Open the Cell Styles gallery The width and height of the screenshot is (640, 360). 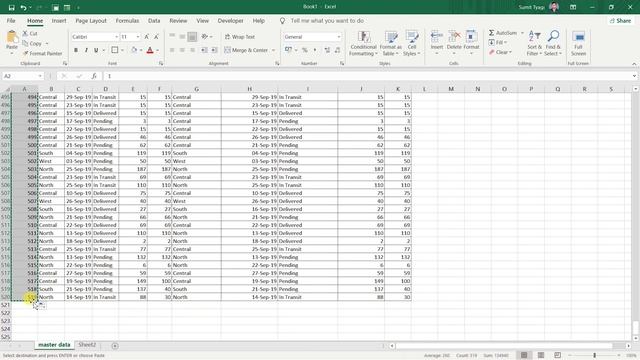coord(411,43)
